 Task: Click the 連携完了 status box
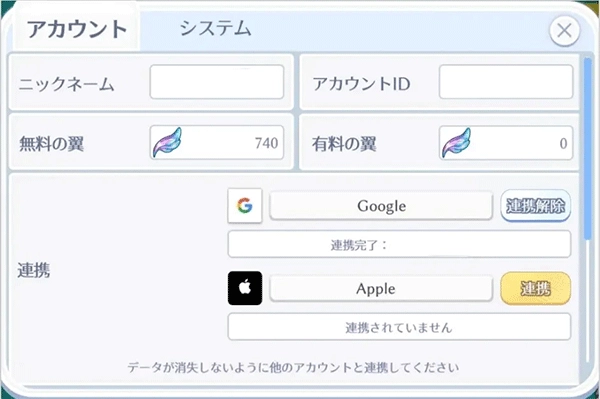pos(399,244)
